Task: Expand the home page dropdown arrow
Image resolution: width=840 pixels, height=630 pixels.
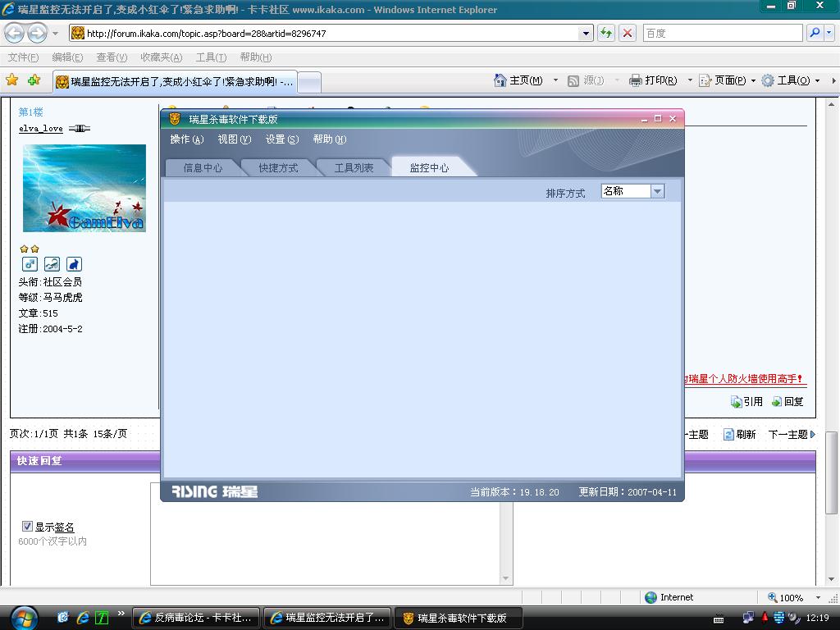Action: click(555, 80)
